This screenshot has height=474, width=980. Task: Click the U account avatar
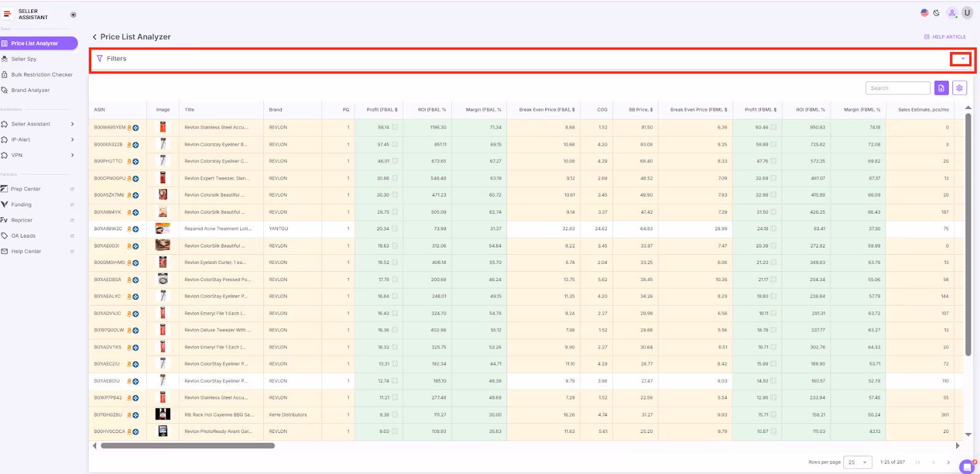tap(967, 13)
